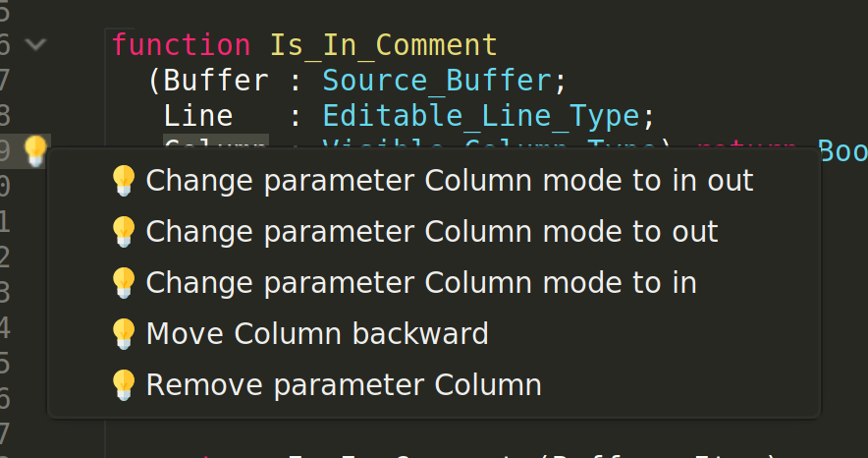Choose Change parameter Column mode to in out
Image resolution: width=868 pixels, height=458 pixels.
pyautogui.click(x=433, y=181)
